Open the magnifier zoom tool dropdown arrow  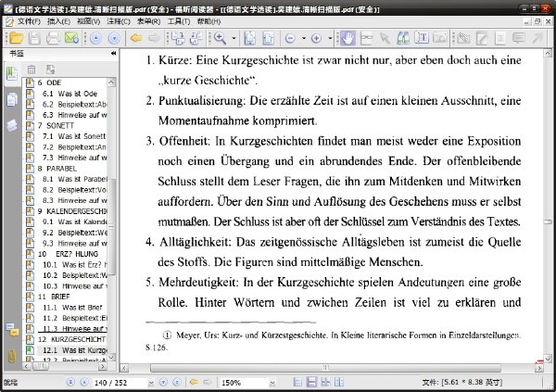234,38
